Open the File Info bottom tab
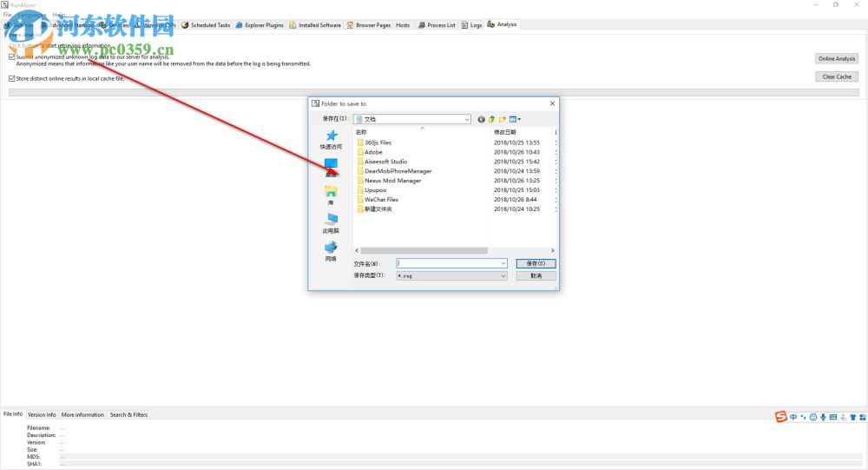Screen dimensions: 868x470 [13, 414]
